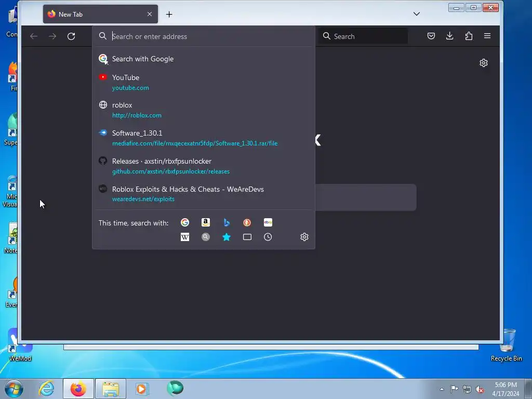Open the Roblox Exploits WeAreDevs suggestion
This screenshot has width=532, height=399.
pyautogui.click(x=204, y=194)
